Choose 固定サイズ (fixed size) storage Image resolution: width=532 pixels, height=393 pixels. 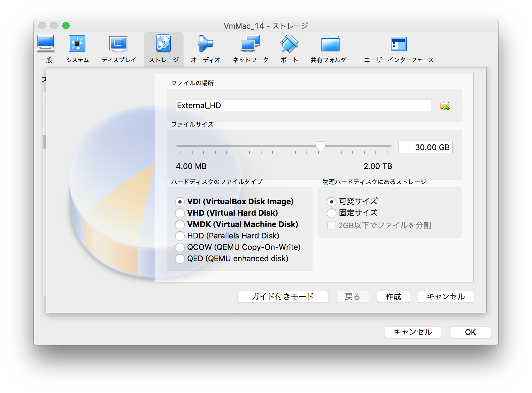pos(332,213)
